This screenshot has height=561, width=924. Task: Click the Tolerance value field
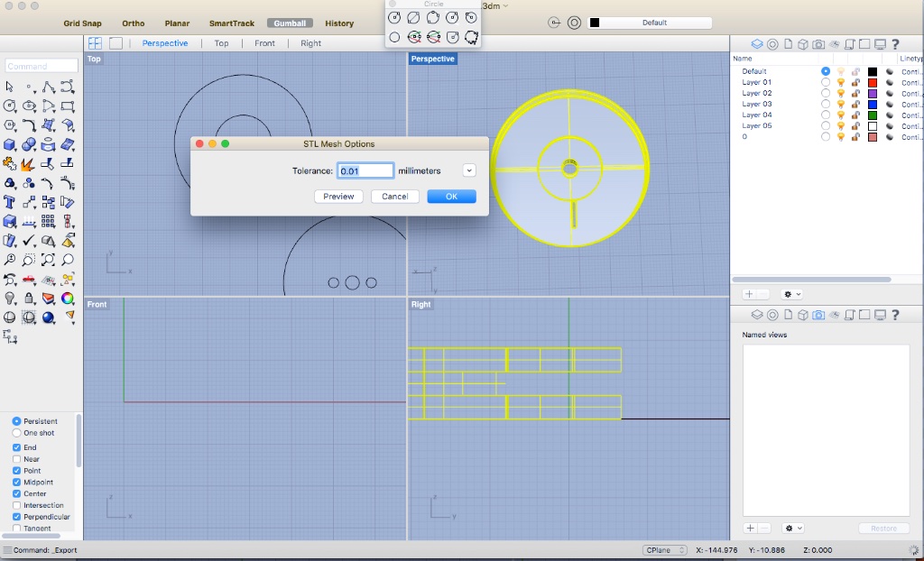tap(365, 170)
